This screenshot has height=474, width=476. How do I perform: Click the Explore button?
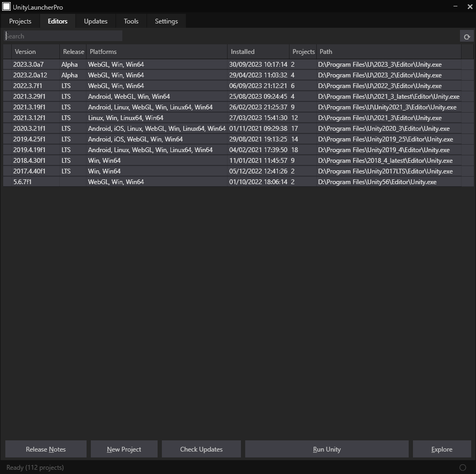click(442, 449)
